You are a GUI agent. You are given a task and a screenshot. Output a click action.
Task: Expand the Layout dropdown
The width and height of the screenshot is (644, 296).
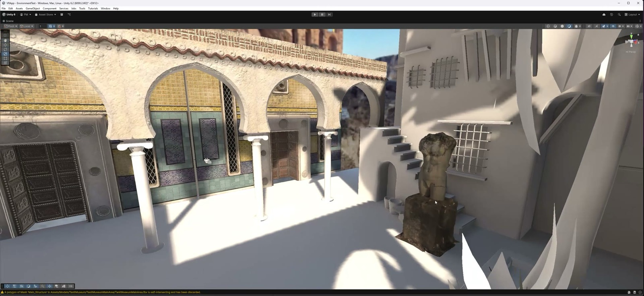pos(632,14)
